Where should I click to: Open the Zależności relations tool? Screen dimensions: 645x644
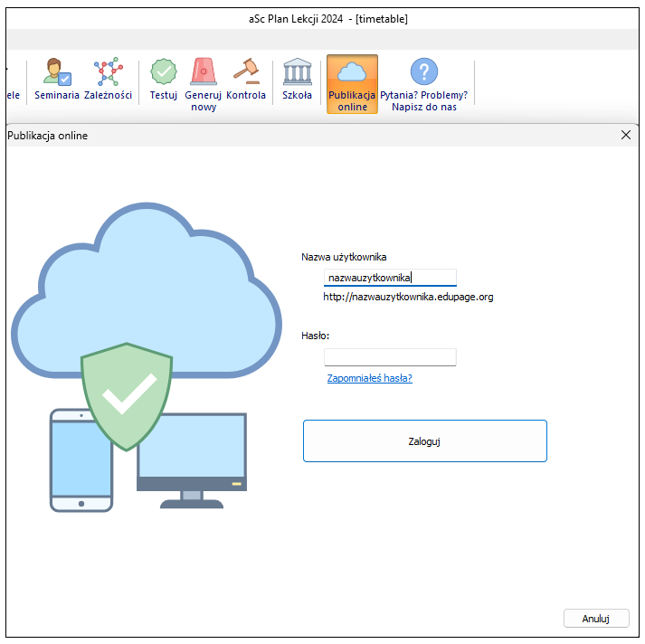coord(108,80)
